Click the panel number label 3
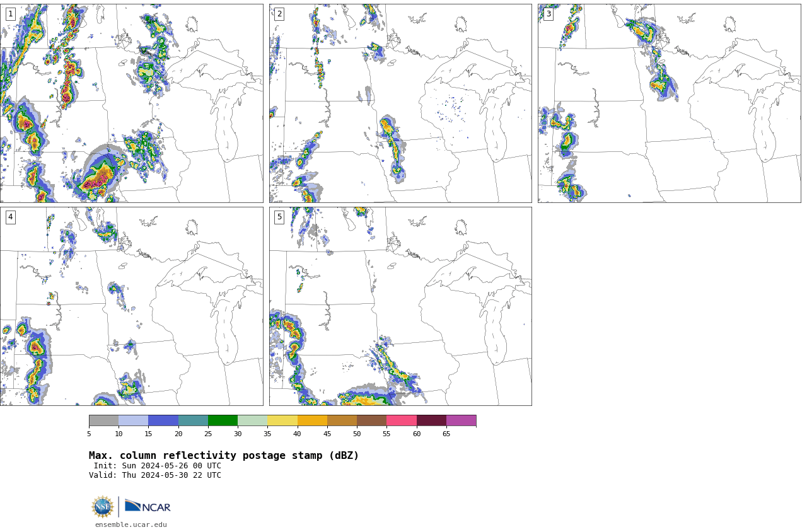Image resolution: width=807 pixels, height=532 pixels. tap(549, 14)
